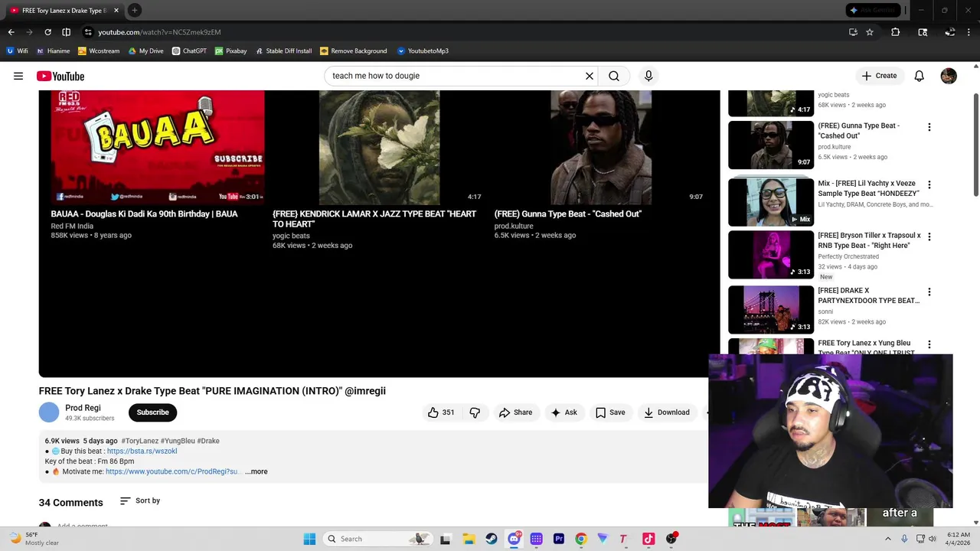Open Premiere Pro from the taskbar
Image resolution: width=980 pixels, height=551 pixels.
559,539
